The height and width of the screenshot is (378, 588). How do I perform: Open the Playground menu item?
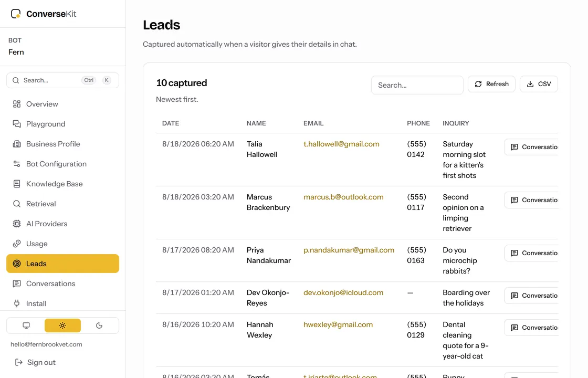62,124
